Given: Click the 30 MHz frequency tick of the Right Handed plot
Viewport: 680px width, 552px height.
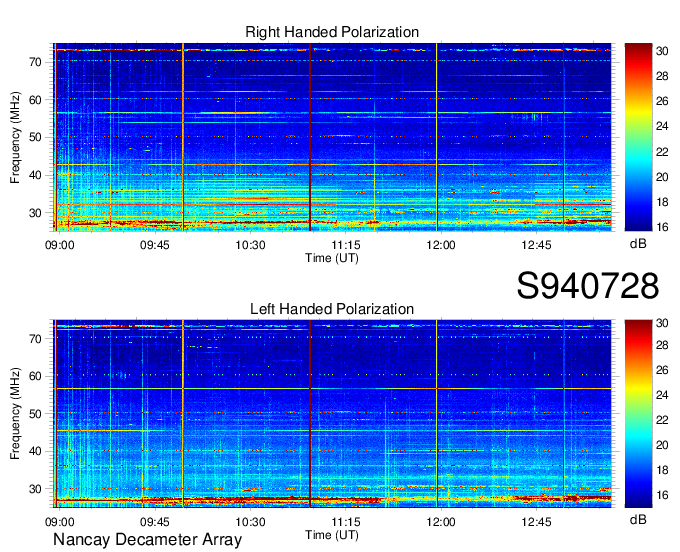Looking at the screenshot, I should (35, 213).
